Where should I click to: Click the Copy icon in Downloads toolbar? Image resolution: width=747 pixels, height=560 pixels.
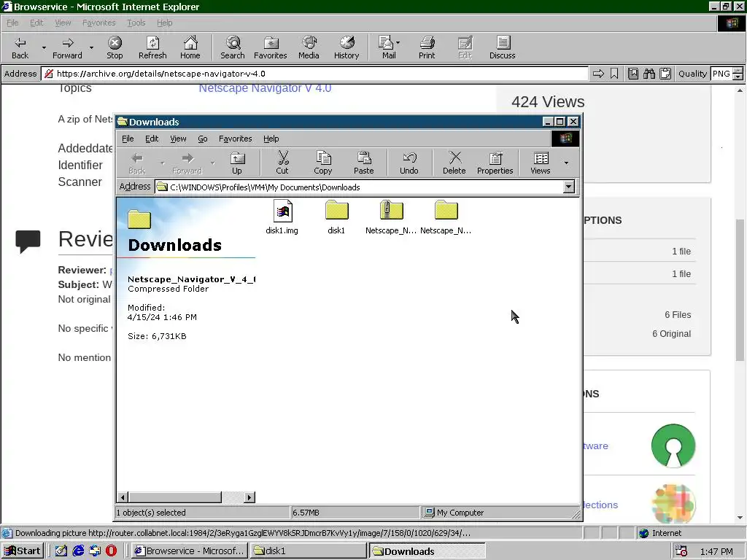[323, 163]
